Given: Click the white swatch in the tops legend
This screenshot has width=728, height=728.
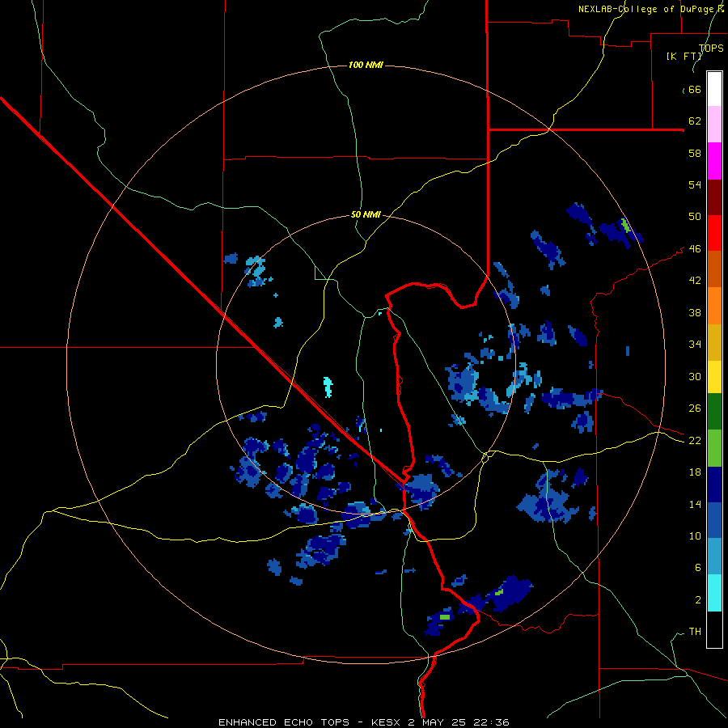Looking at the screenshot, I should tap(714, 89).
